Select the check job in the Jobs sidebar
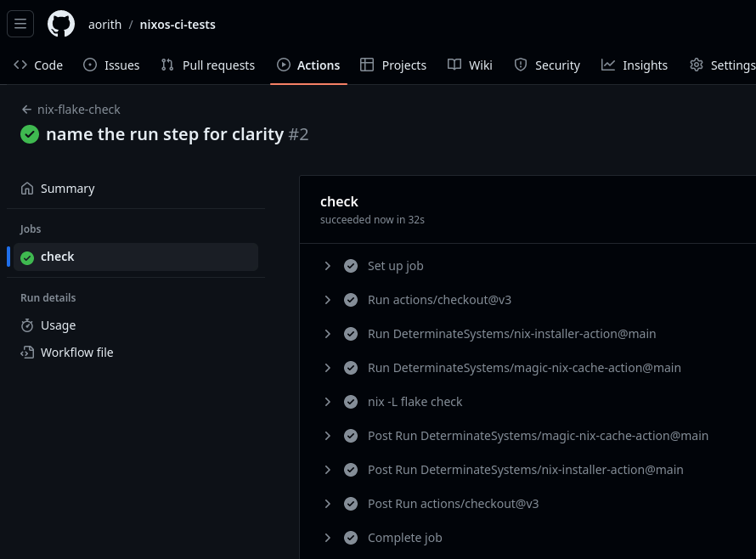This screenshot has height=559, width=756. (x=57, y=257)
